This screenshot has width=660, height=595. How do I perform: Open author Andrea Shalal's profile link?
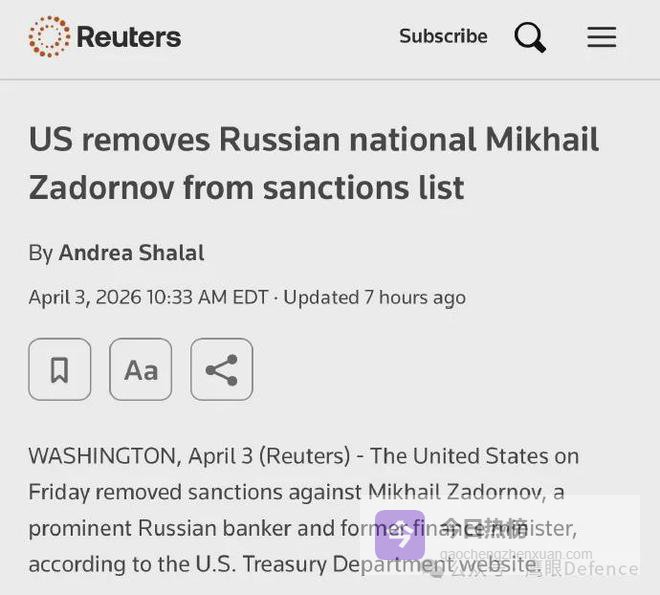(x=131, y=253)
